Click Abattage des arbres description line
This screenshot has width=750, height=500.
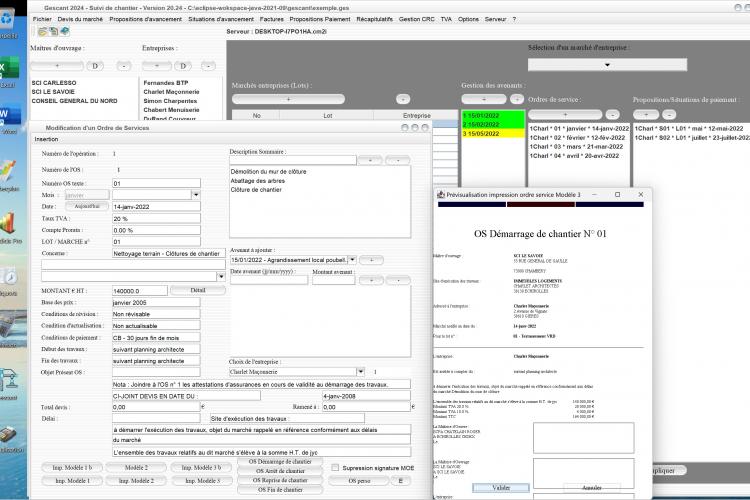[x=257, y=181]
